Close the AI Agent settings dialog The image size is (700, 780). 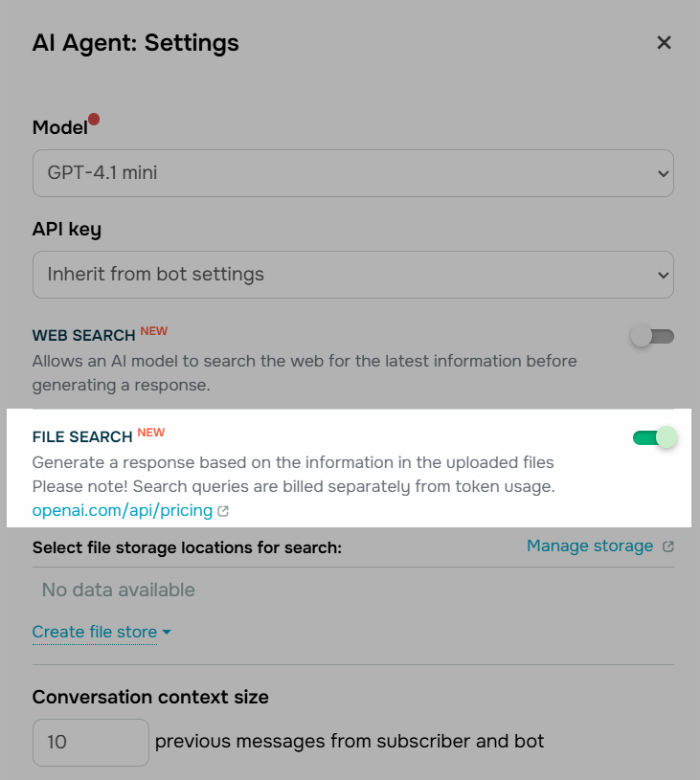[x=664, y=42]
